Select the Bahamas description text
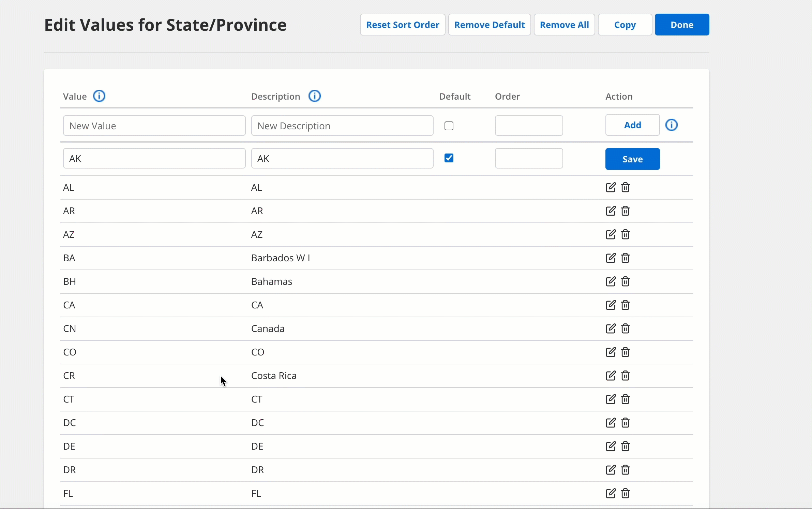 pos(272,281)
